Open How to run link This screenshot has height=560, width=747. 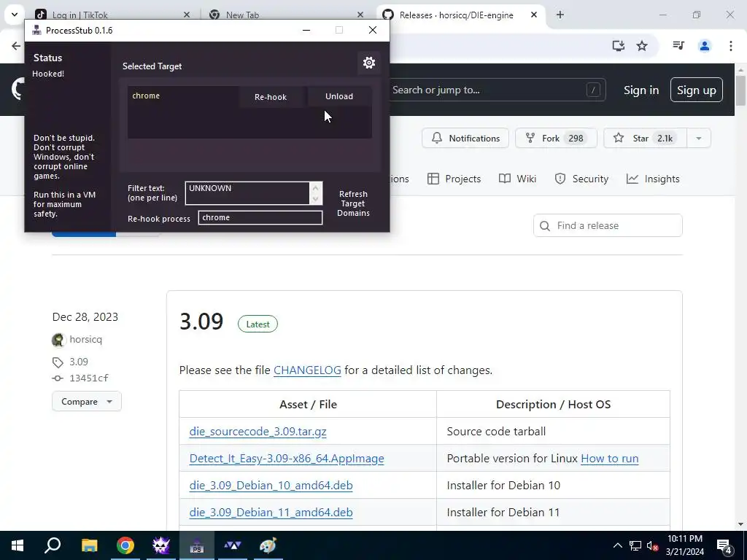pyautogui.click(x=610, y=459)
